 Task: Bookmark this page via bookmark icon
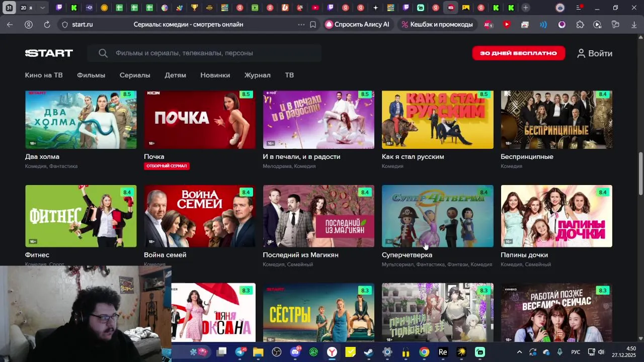(313, 24)
